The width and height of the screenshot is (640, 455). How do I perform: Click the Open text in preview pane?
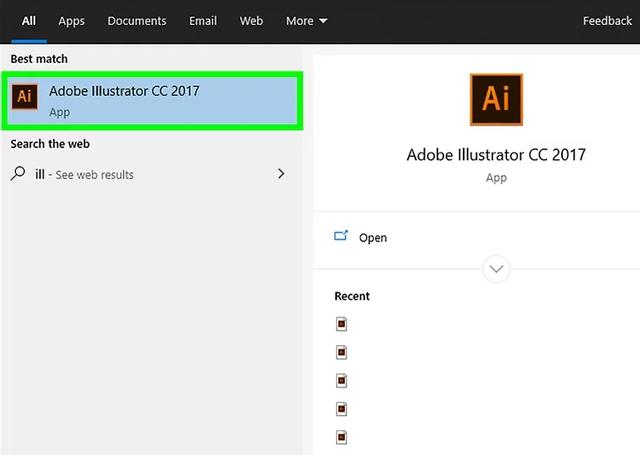point(373,238)
